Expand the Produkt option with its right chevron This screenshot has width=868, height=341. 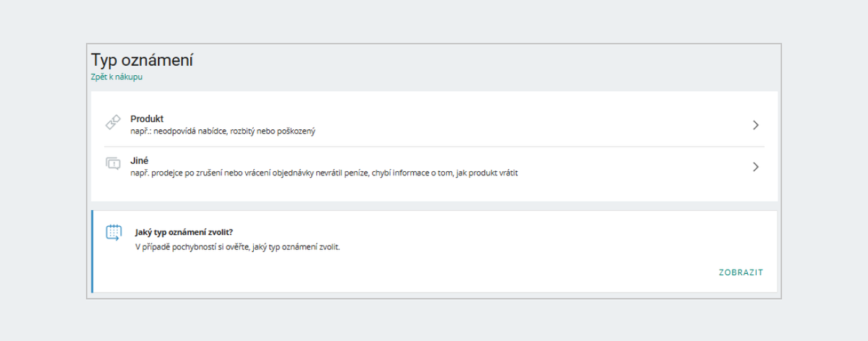(755, 125)
